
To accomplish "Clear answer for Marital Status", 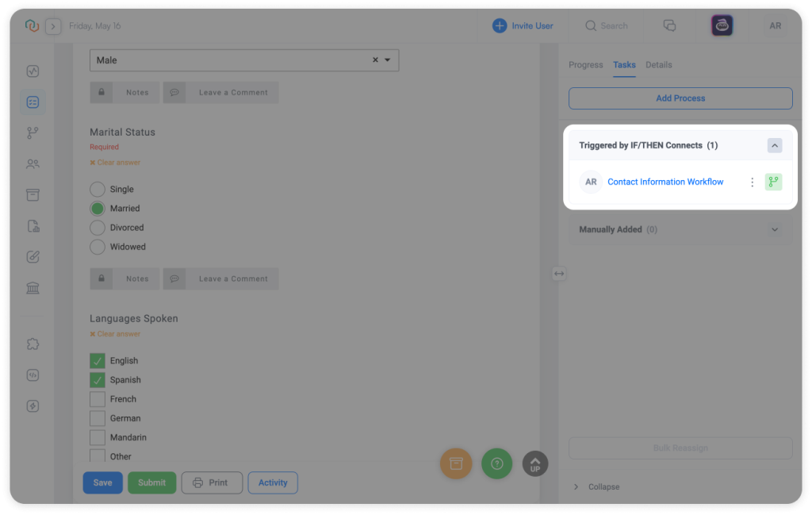I will [115, 162].
